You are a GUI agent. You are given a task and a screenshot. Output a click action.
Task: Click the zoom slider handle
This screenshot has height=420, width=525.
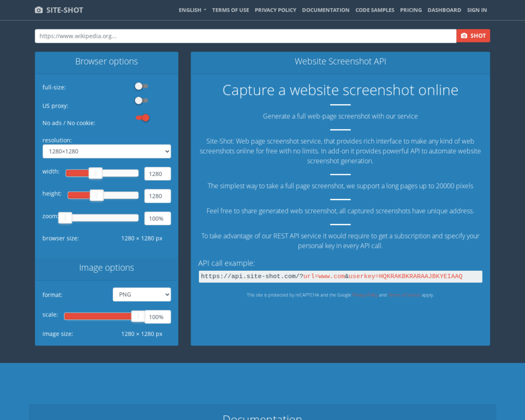click(x=65, y=218)
